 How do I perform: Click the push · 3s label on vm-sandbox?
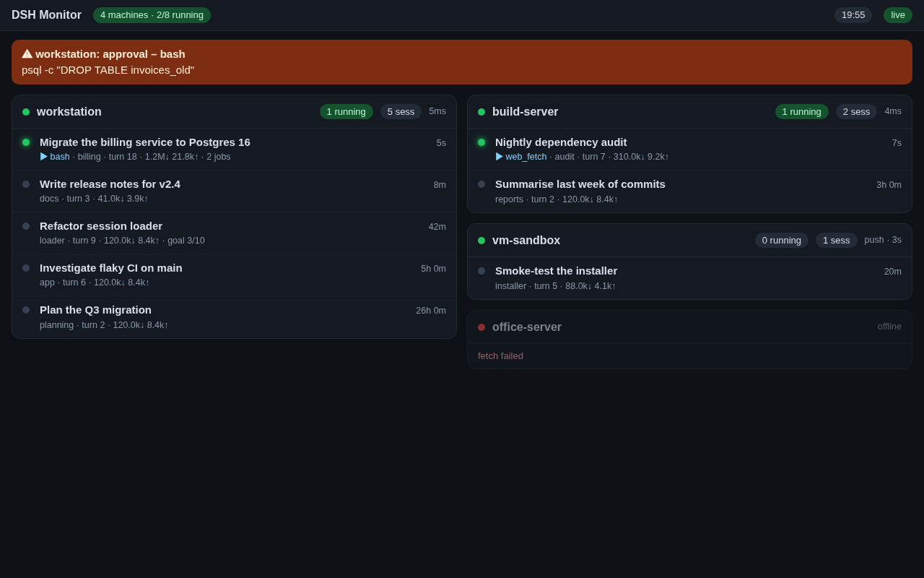[x=883, y=240]
